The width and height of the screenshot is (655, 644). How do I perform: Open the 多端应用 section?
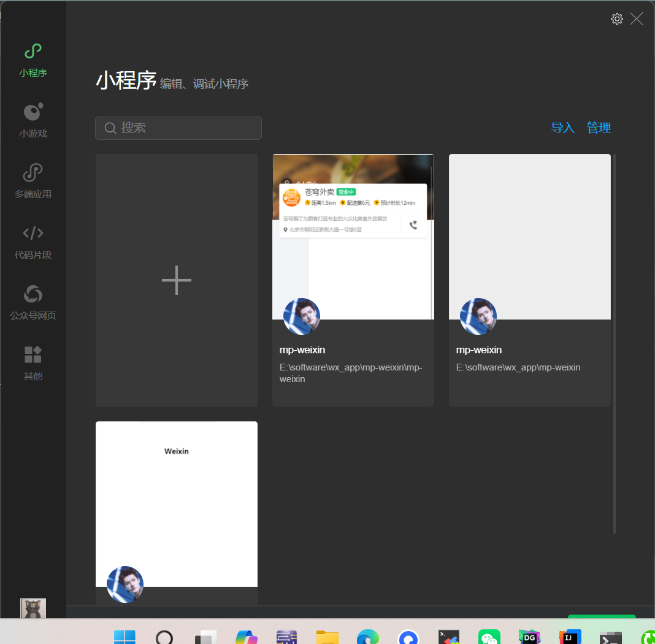point(33,181)
